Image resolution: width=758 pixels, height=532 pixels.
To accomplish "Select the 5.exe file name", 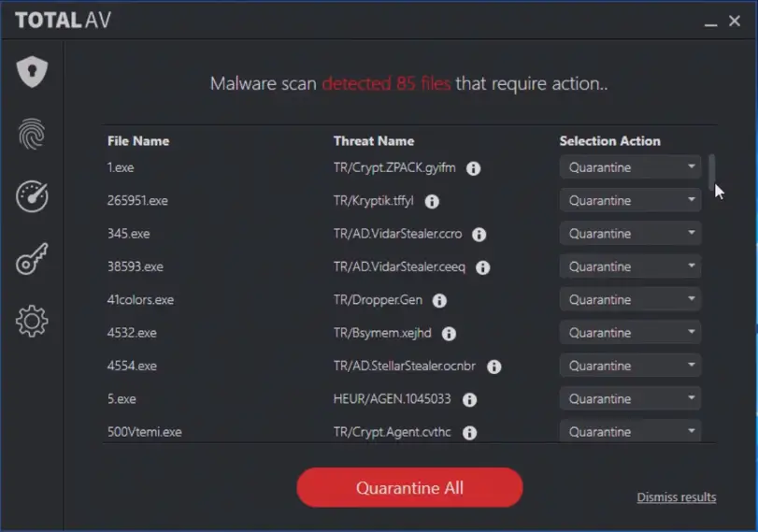I will click(x=122, y=398).
